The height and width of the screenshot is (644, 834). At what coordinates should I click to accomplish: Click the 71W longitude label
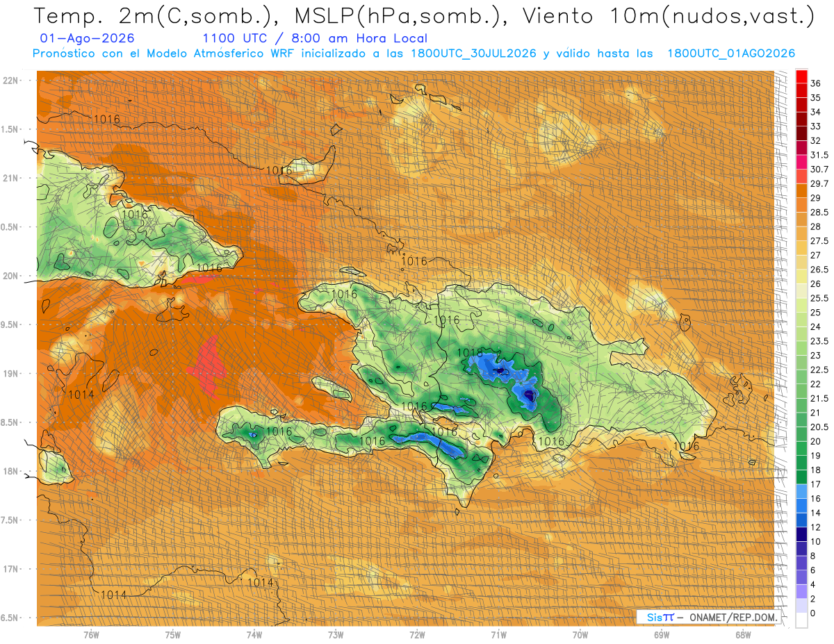tap(498, 635)
